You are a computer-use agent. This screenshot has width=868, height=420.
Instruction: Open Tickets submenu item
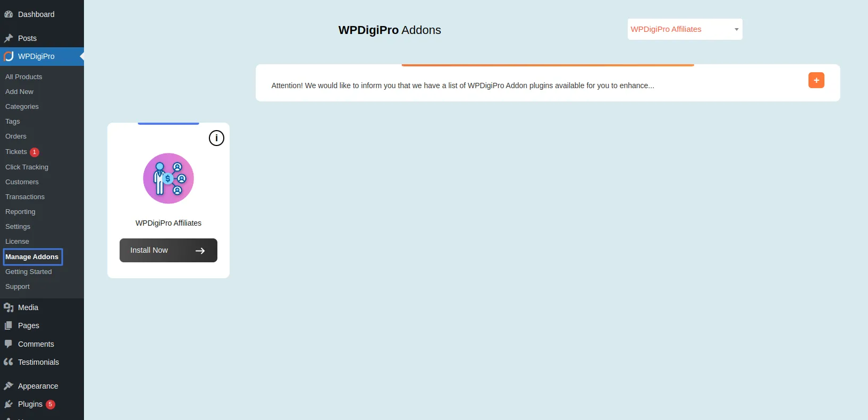pyautogui.click(x=16, y=152)
